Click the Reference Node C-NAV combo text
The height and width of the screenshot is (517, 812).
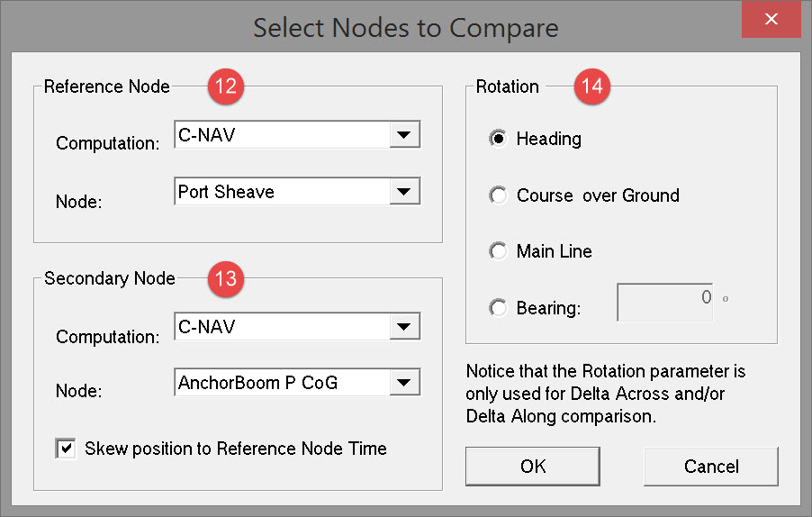pos(279,136)
